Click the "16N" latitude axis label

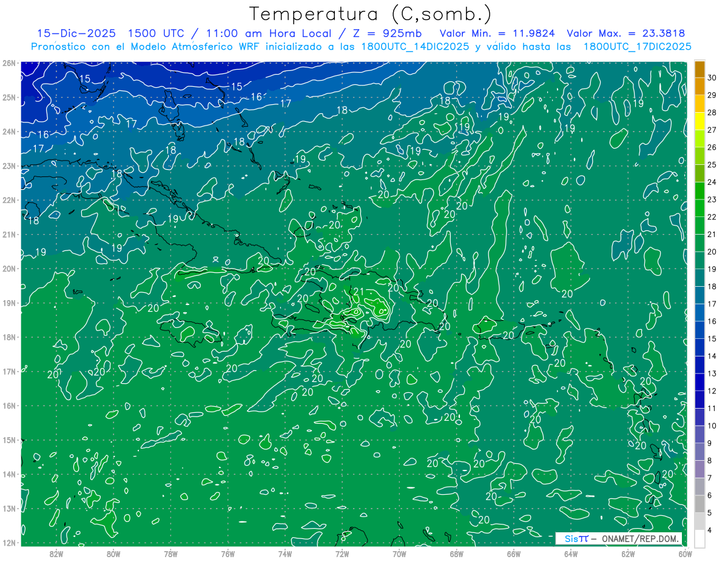coord(9,406)
